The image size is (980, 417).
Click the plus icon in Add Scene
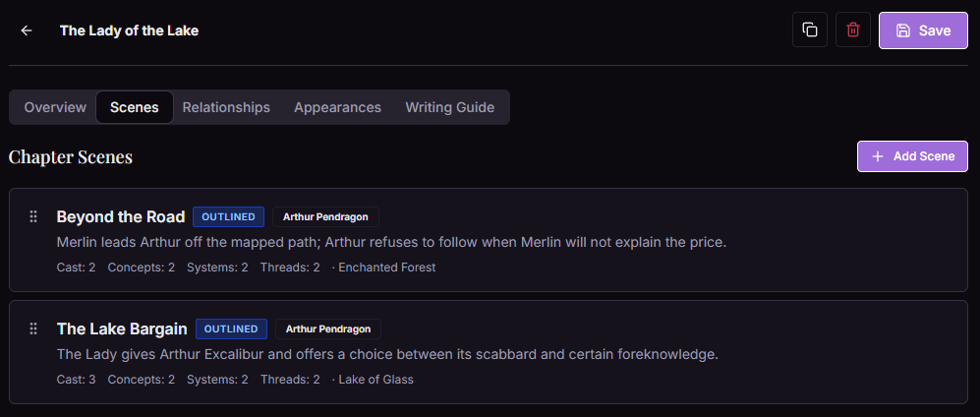coord(878,156)
